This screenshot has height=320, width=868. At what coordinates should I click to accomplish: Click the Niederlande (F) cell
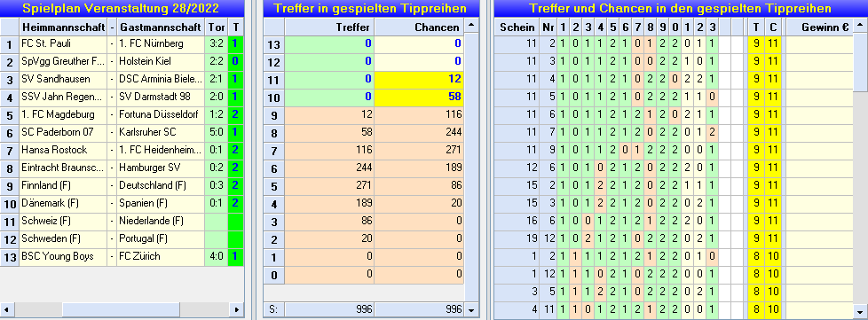pyautogui.click(x=162, y=221)
